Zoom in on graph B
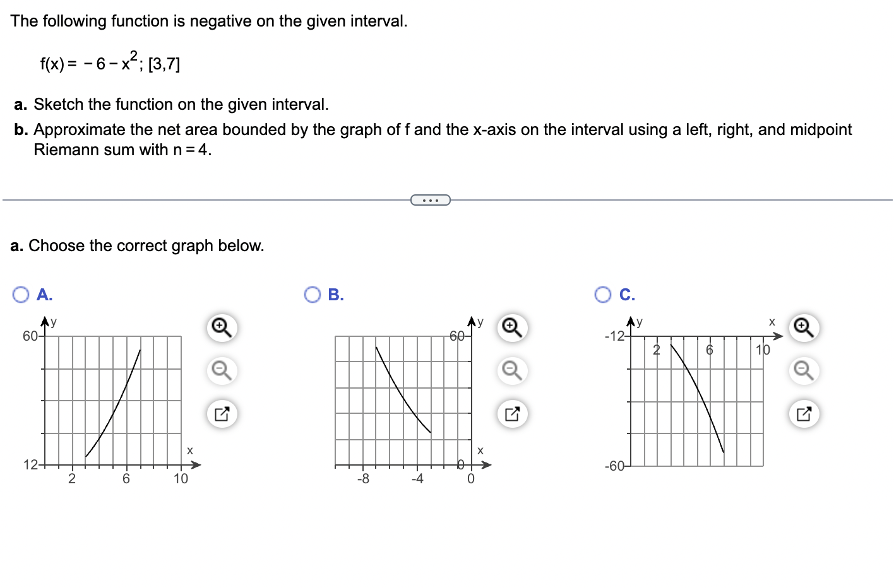 511,327
